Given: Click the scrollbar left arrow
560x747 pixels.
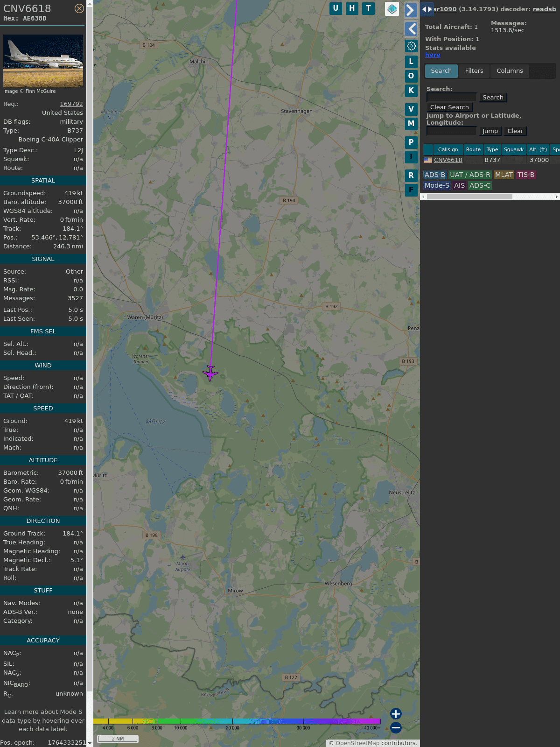Looking at the screenshot, I should [x=423, y=197].
